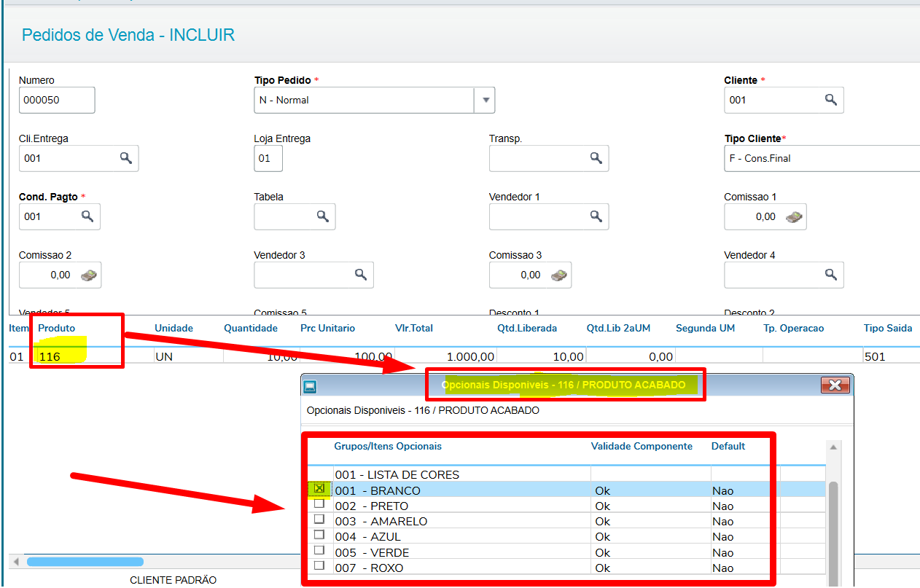Open the Tipo Cliente combo box
The height and width of the screenshot is (588, 920).
point(820,158)
